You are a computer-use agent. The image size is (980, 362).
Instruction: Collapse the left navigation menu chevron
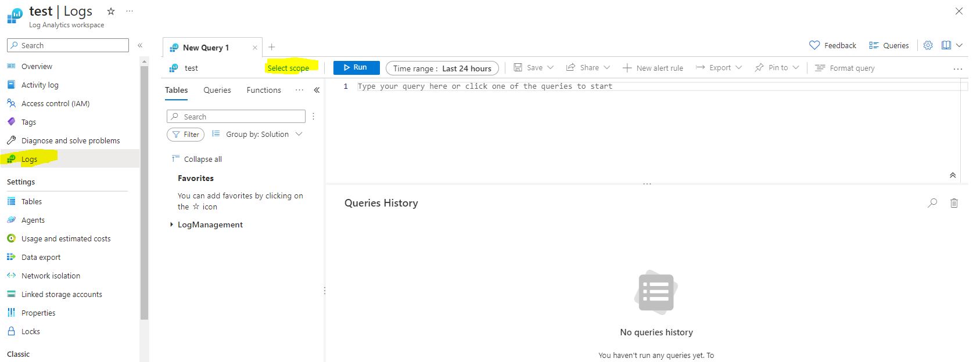140,45
